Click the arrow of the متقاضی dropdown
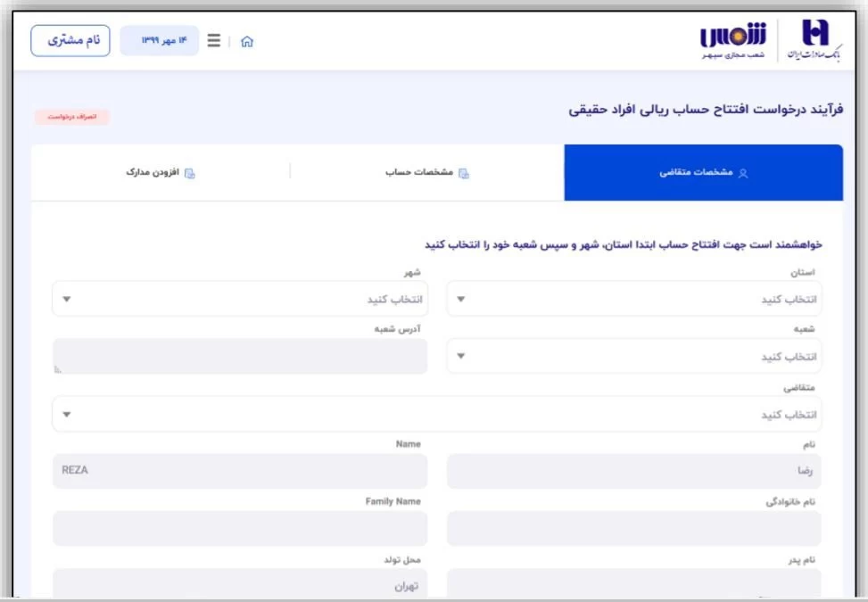Viewport: 868px width, 602px height. tap(66, 415)
